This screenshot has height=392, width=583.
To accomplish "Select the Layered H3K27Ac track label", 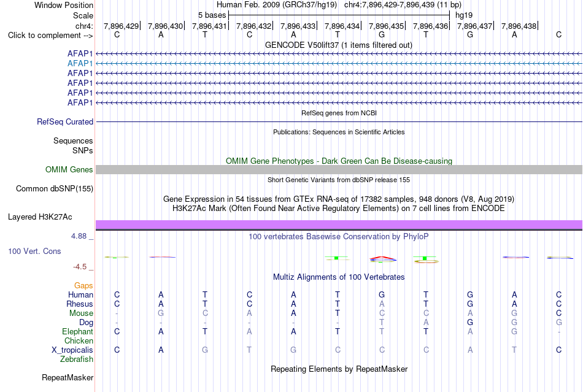I will (40, 217).
